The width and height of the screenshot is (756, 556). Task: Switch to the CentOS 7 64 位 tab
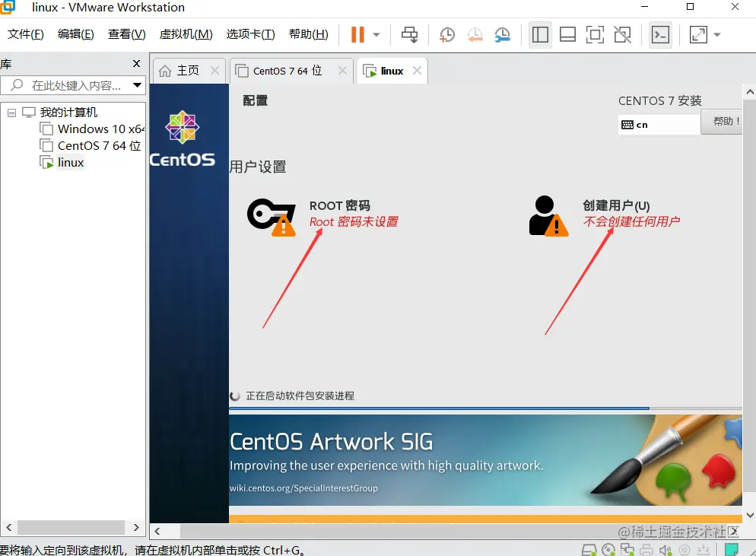click(287, 71)
